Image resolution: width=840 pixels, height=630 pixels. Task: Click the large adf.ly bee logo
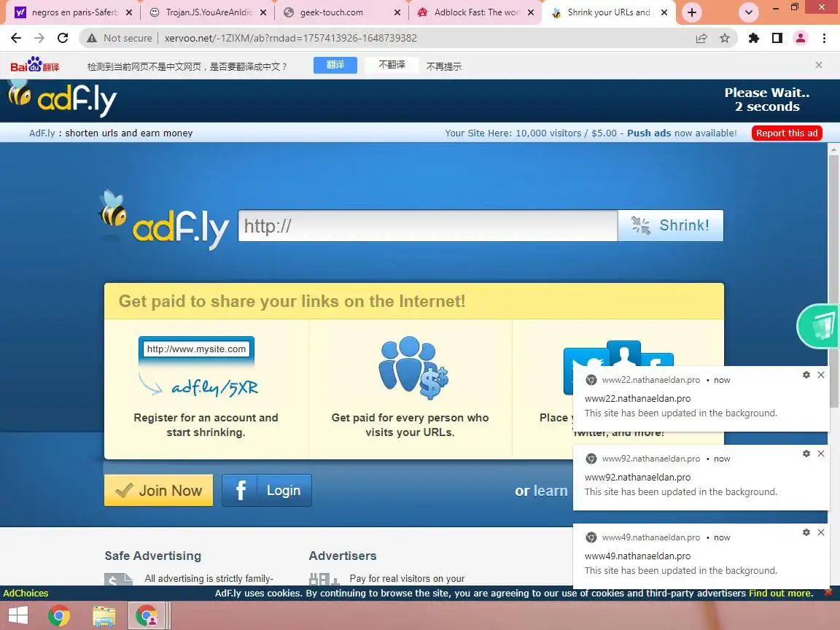[164, 221]
